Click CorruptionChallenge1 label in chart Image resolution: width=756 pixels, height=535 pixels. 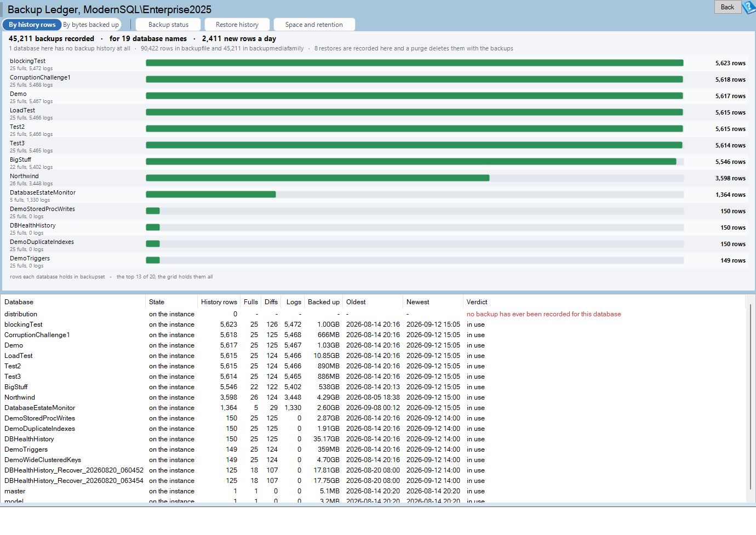click(x=40, y=77)
